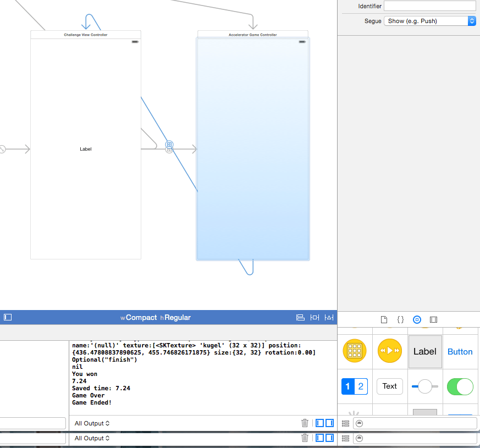Select the Text Field object
Viewport: 480px width, 448px height.
click(x=390, y=386)
